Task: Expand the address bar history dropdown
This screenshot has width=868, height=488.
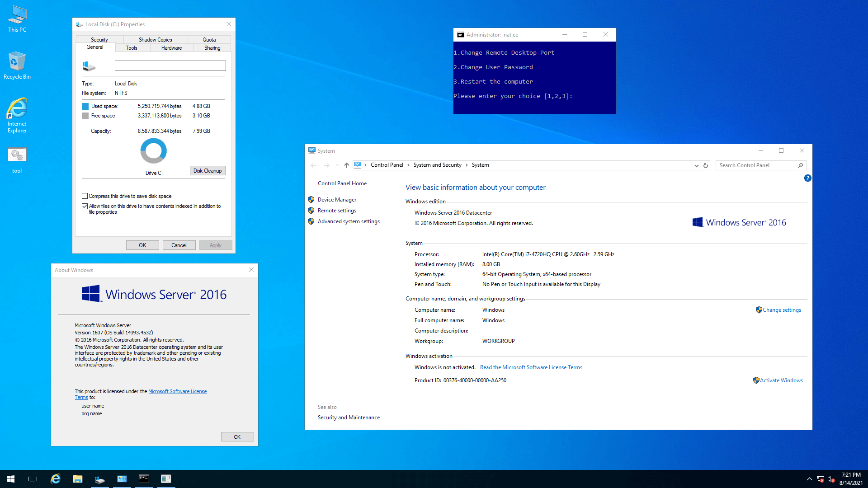Action: click(696, 165)
